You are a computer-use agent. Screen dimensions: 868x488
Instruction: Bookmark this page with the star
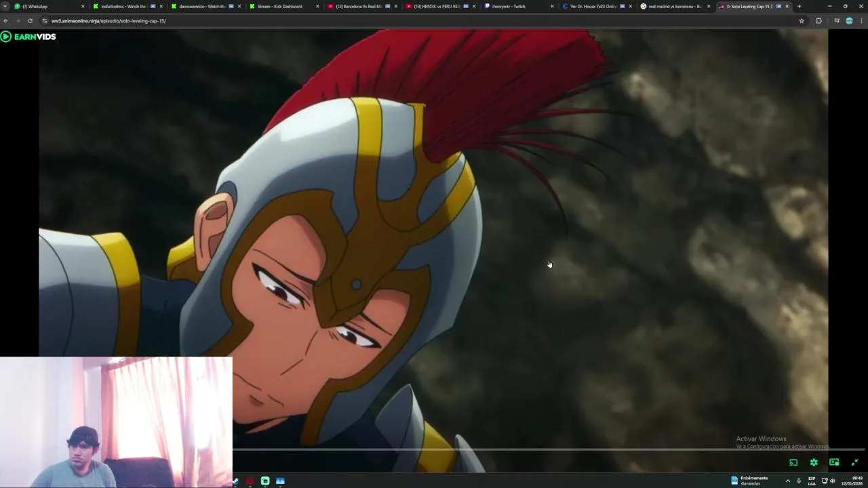802,21
